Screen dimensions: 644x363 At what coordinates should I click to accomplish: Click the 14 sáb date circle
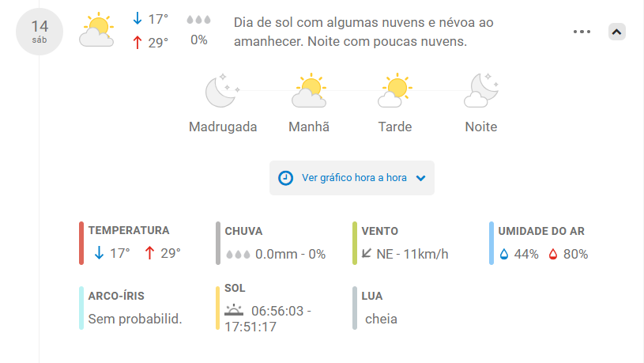click(40, 32)
